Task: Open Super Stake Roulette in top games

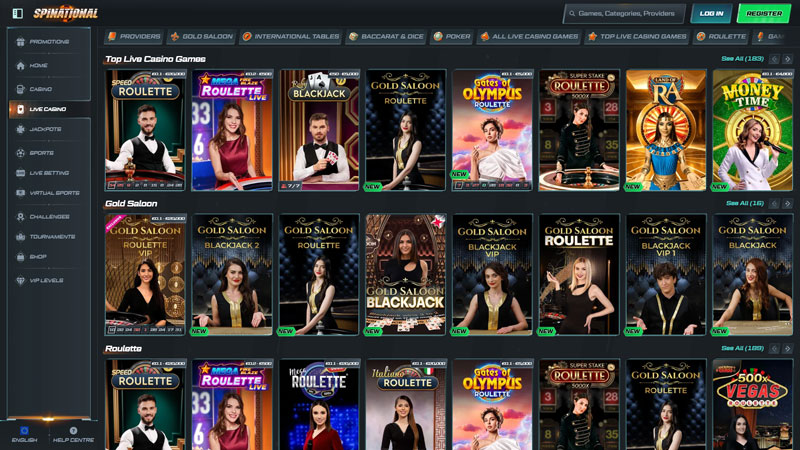Action: pyautogui.click(x=579, y=130)
